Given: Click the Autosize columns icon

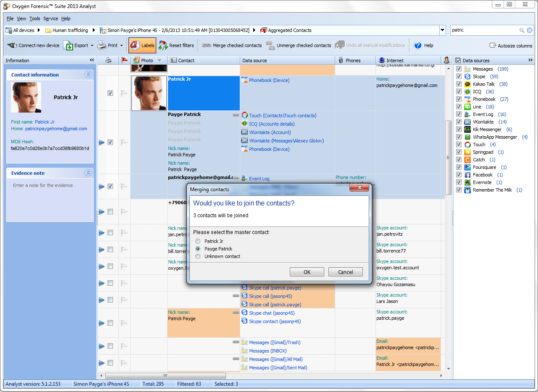Looking at the screenshot, I should (493, 45).
